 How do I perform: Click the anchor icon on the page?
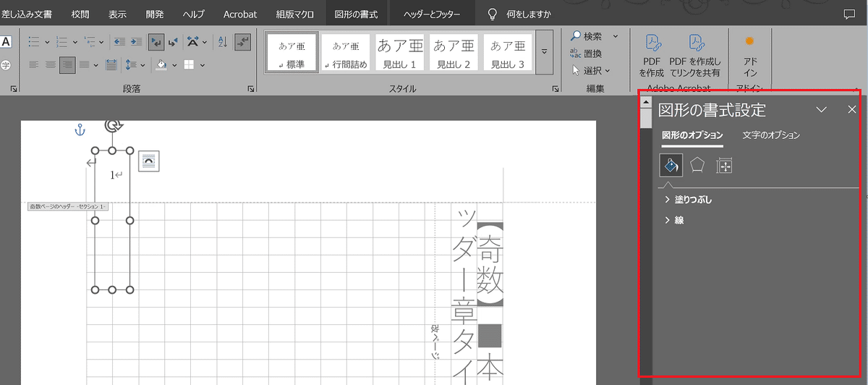[81, 130]
